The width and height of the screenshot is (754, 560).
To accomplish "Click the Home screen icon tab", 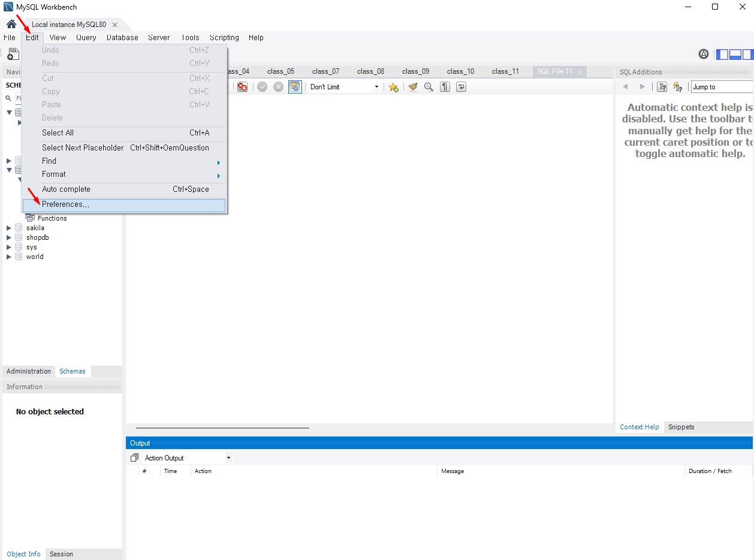I will (x=11, y=25).
